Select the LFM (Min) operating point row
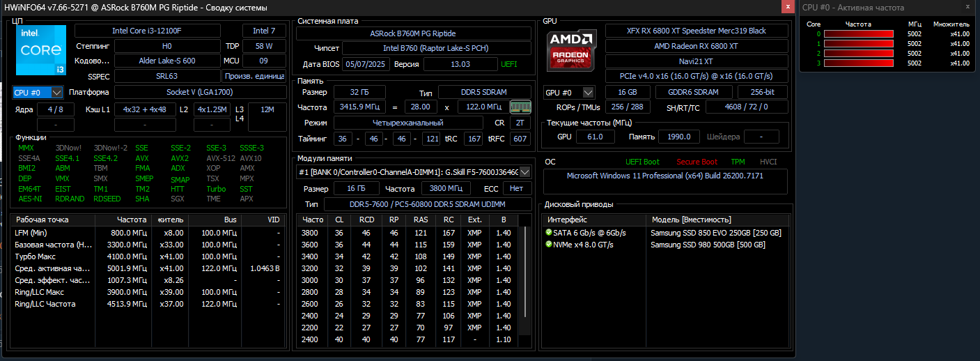 pyautogui.click(x=148, y=233)
